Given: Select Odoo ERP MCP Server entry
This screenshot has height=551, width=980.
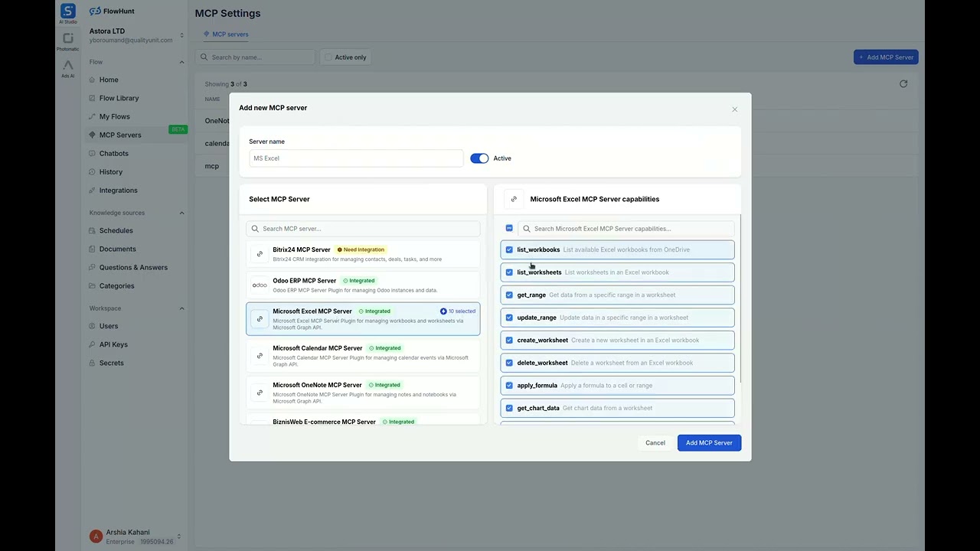Looking at the screenshot, I should click(363, 285).
